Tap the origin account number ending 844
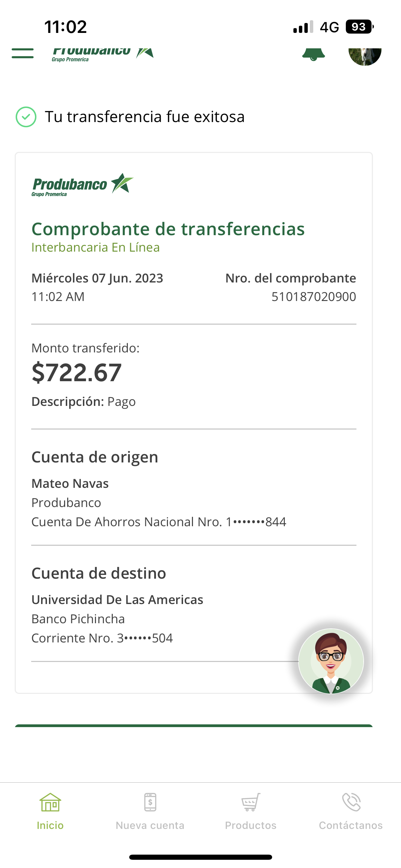 (x=256, y=522)
